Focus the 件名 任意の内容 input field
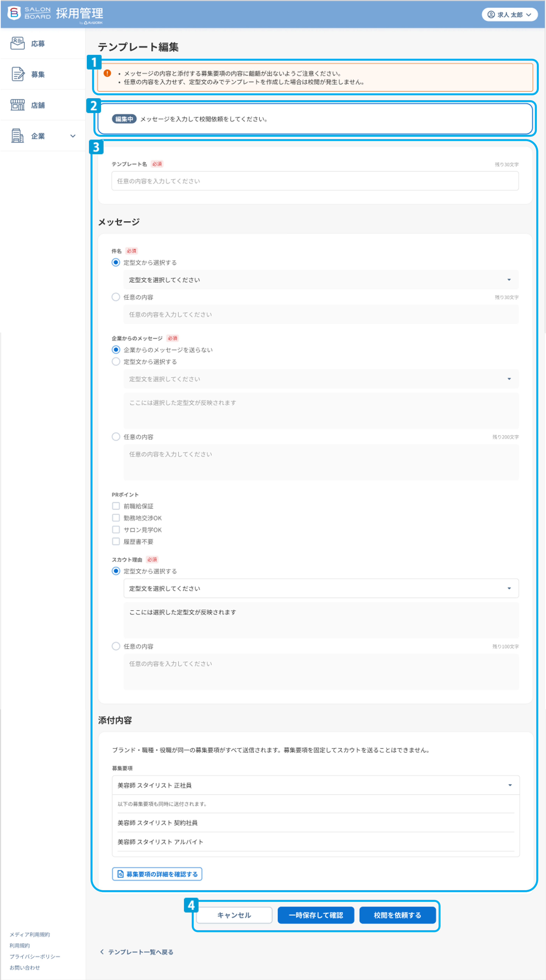546x980 pixels. [321, 314]
